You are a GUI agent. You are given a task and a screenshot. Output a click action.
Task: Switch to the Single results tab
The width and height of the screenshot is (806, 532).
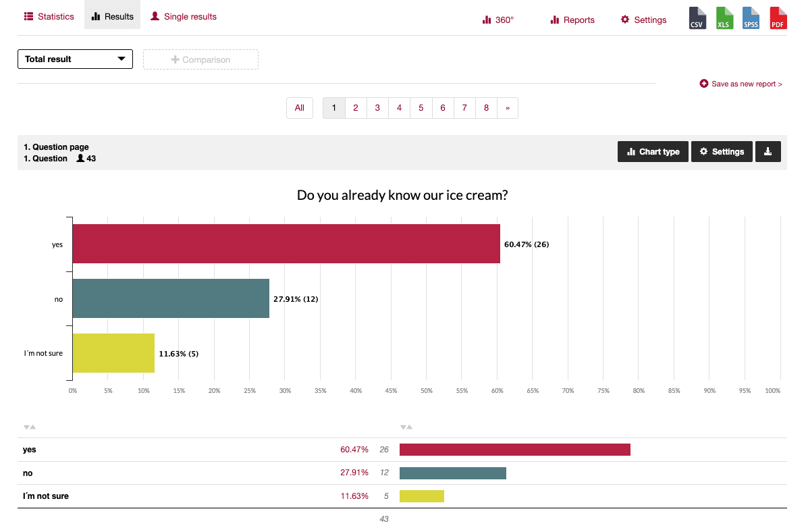183,16
